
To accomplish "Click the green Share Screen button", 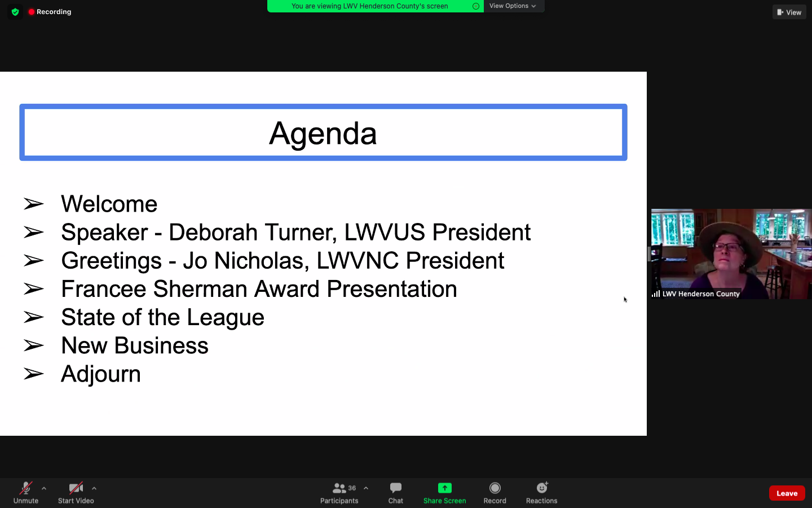I will click(x=445, y=493).
